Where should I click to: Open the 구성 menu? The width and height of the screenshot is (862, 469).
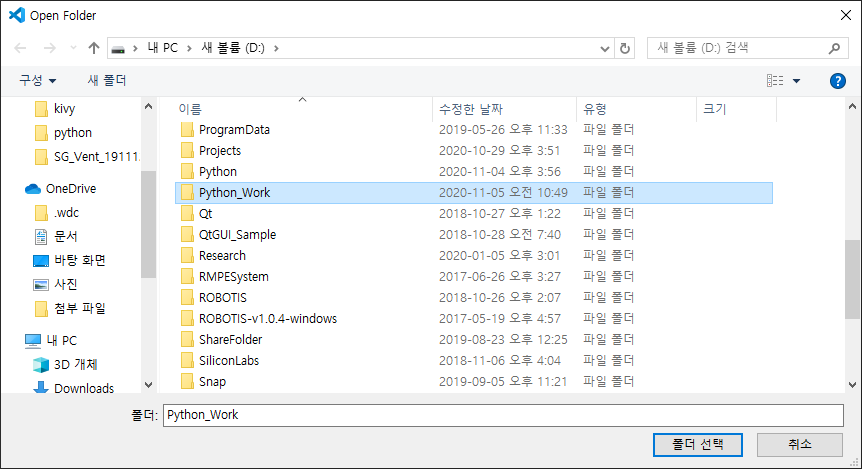[x=37, y=81]
